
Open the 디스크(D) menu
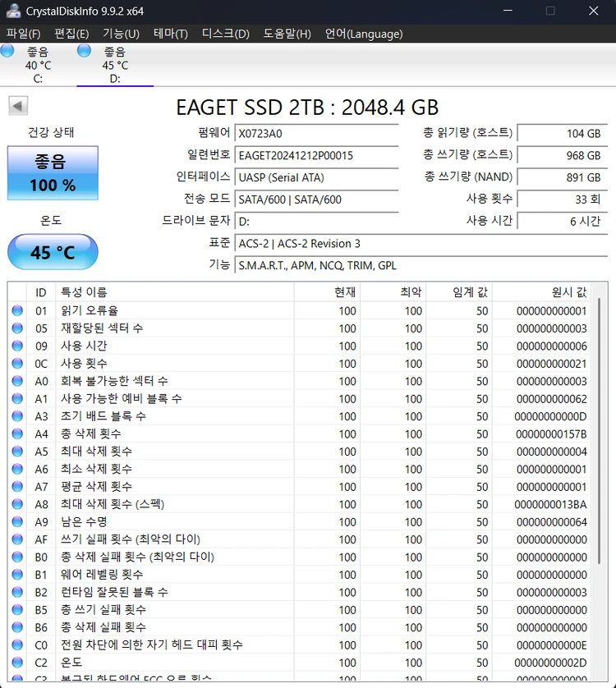(x=225, y=34)
